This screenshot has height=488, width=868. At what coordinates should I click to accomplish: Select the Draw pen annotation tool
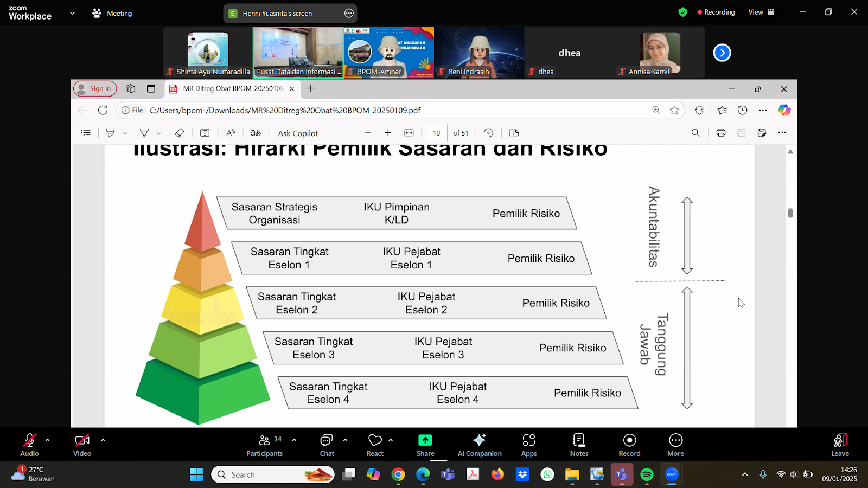tap(111, 133)
